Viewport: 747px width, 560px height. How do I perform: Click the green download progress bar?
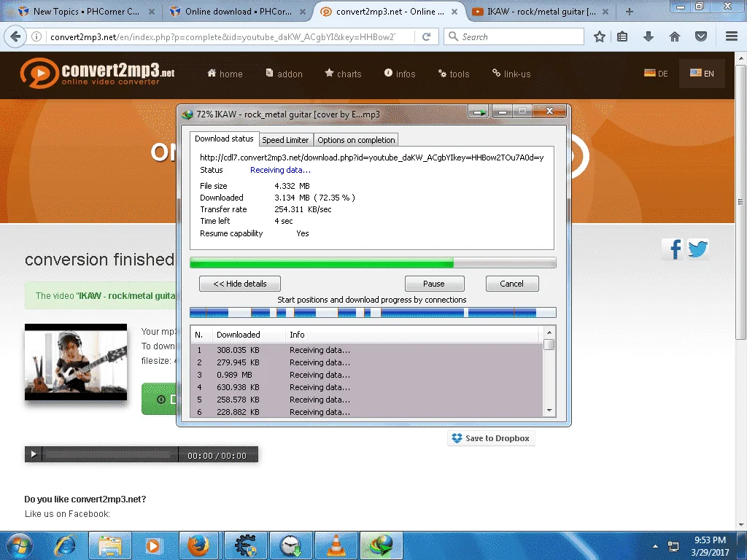coord(373,262)
